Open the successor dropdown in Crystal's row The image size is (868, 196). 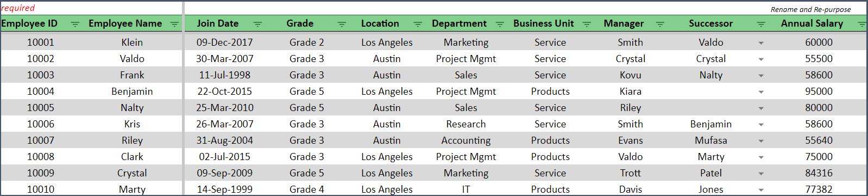pyautogui.click(x=761, y=173)
